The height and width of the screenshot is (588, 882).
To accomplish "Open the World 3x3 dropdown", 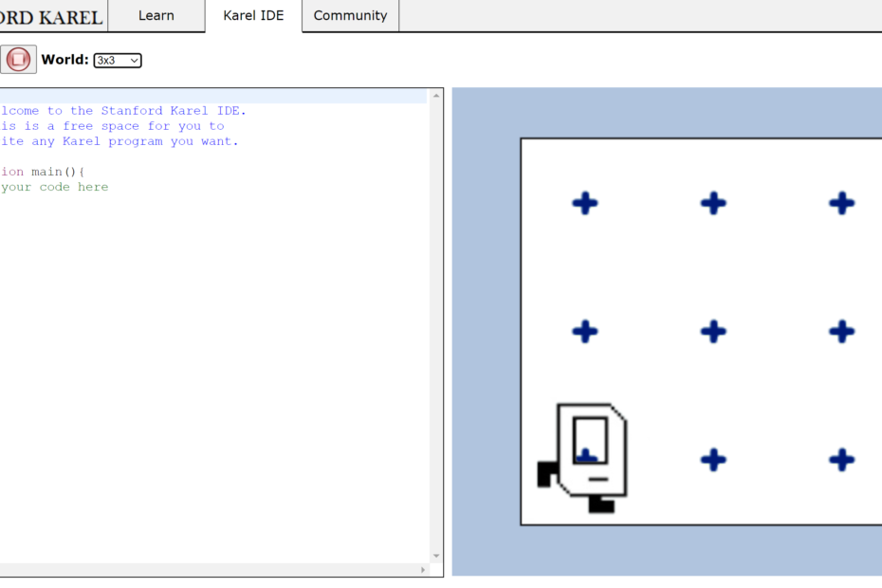I will point(118,60).
